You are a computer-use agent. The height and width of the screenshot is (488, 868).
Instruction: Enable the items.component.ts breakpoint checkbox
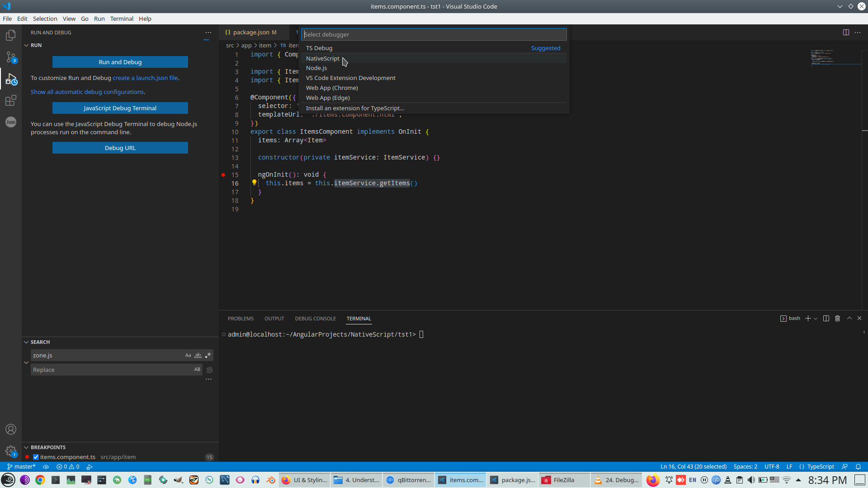36,457
